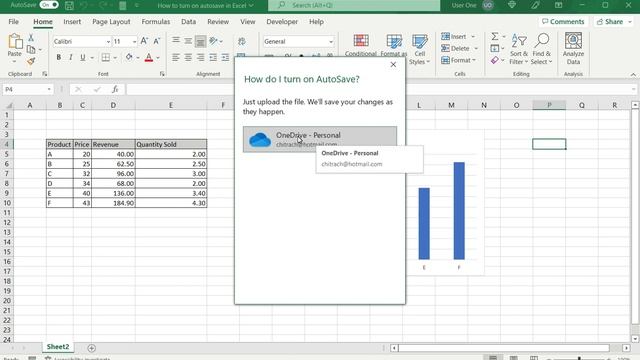640x360 pixels.
Task: Open the Comments pane
Action: tap(563, 22)
